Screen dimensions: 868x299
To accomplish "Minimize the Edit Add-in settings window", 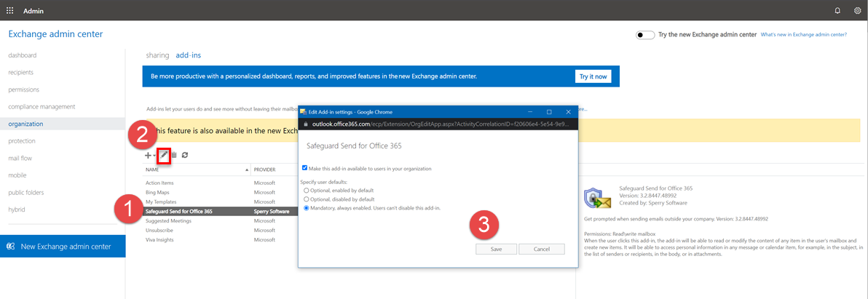I will pyautogui.click(x=530, y=111).
